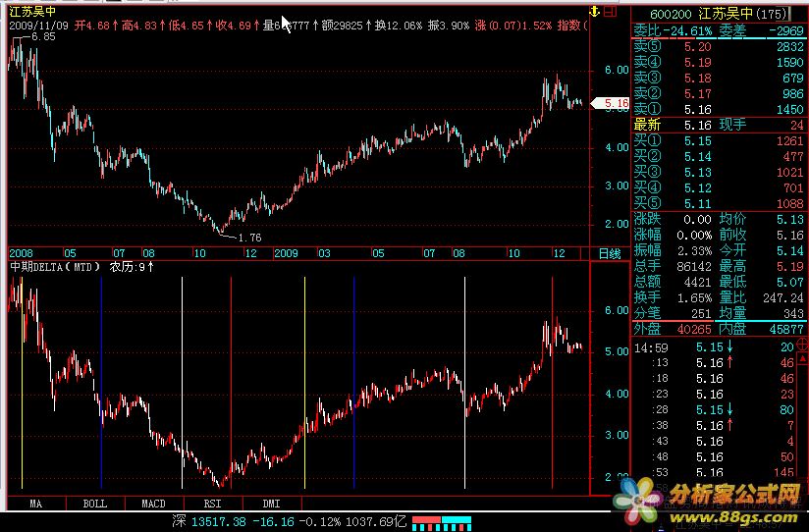Click the 2009/11/09 date in info line

(38, 26)
